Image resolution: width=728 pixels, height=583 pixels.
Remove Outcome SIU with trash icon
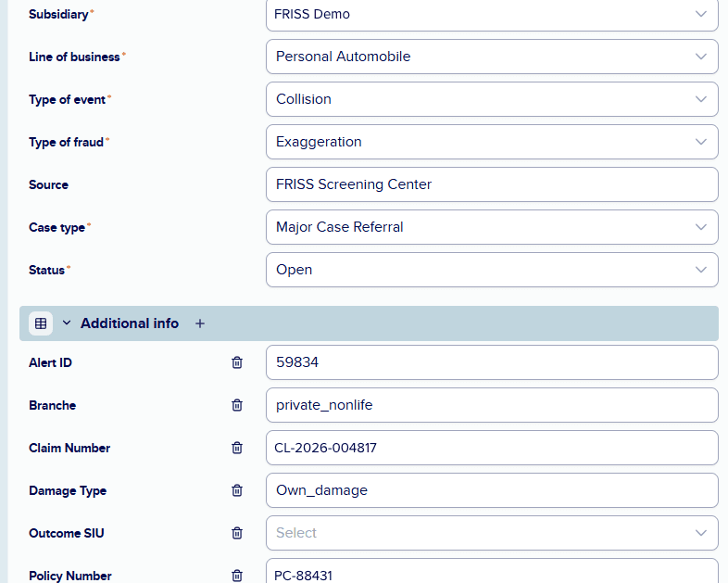237,533
